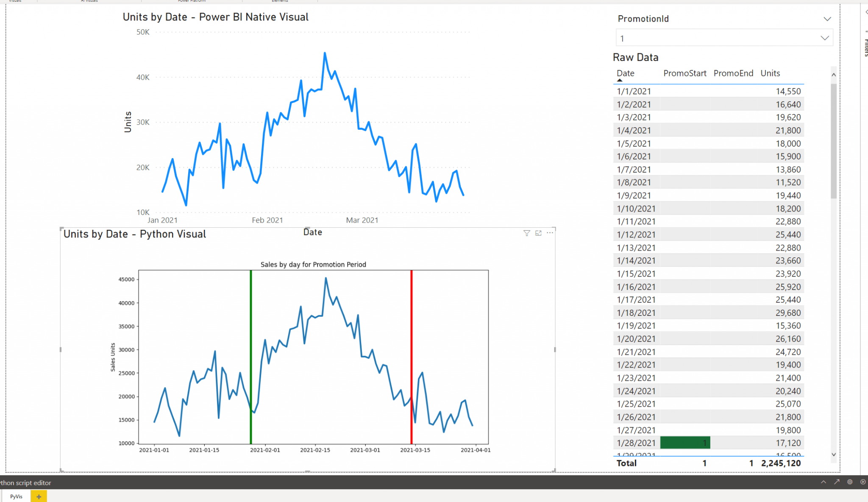
Task: Open filters on the Python visual
Action: pyautogui.click(x=526, y=233)
